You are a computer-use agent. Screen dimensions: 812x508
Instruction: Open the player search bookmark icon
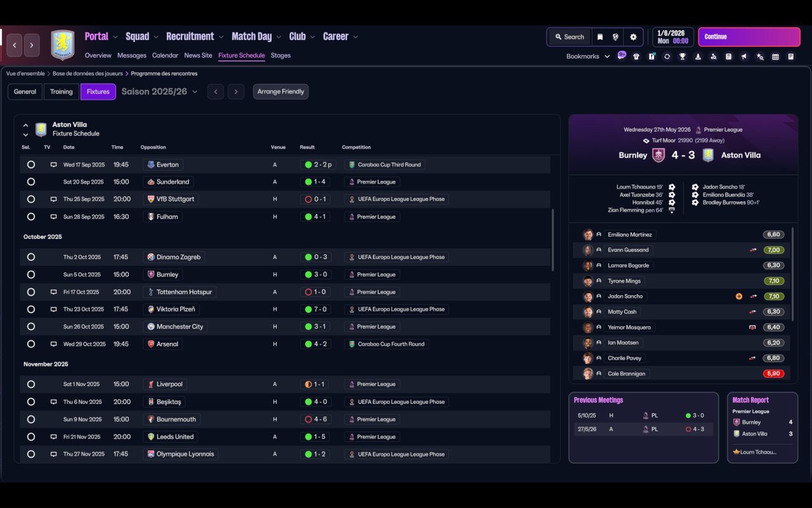[713, 57]
